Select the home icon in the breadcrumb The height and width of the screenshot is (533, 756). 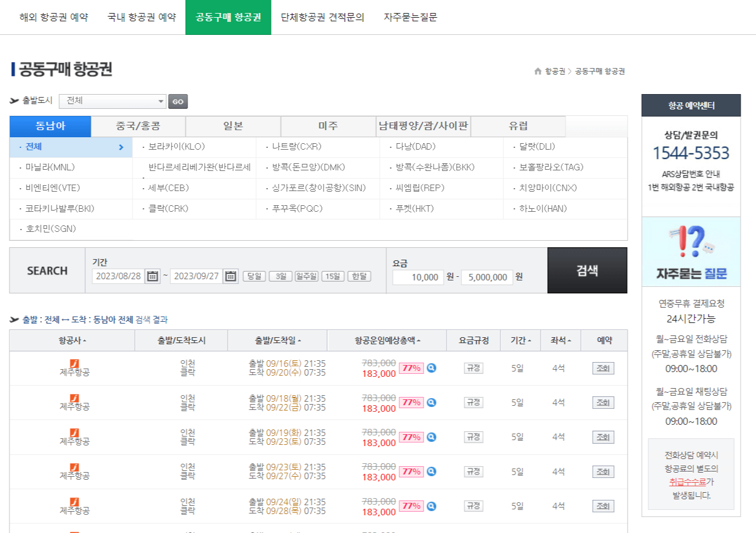(x=538, y=72)
